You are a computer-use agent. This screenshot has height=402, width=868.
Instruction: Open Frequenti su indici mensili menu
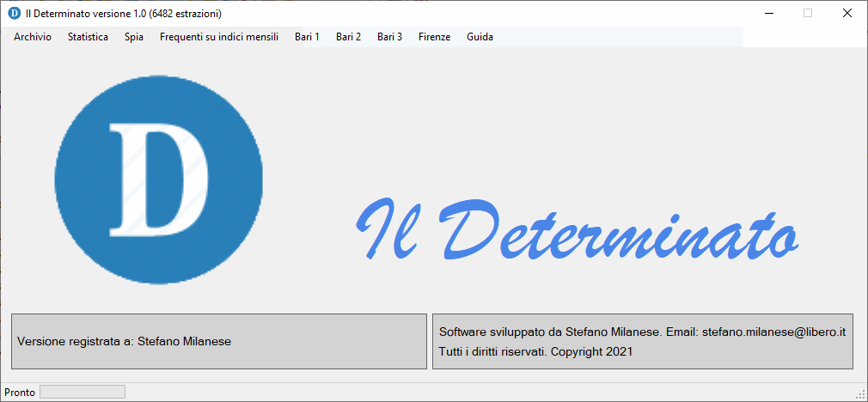[x=219, y=37]
